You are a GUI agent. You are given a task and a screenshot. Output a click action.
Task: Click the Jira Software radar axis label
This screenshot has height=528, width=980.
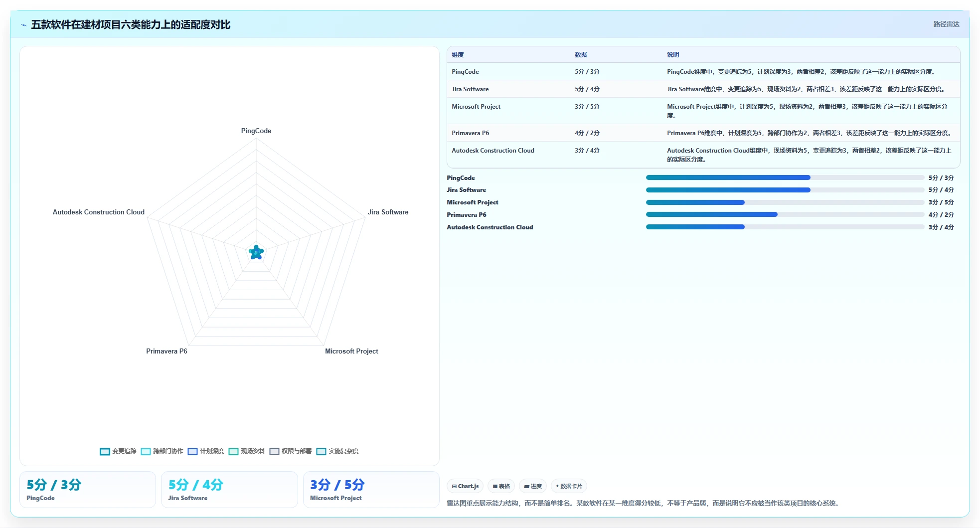[388, 212]
